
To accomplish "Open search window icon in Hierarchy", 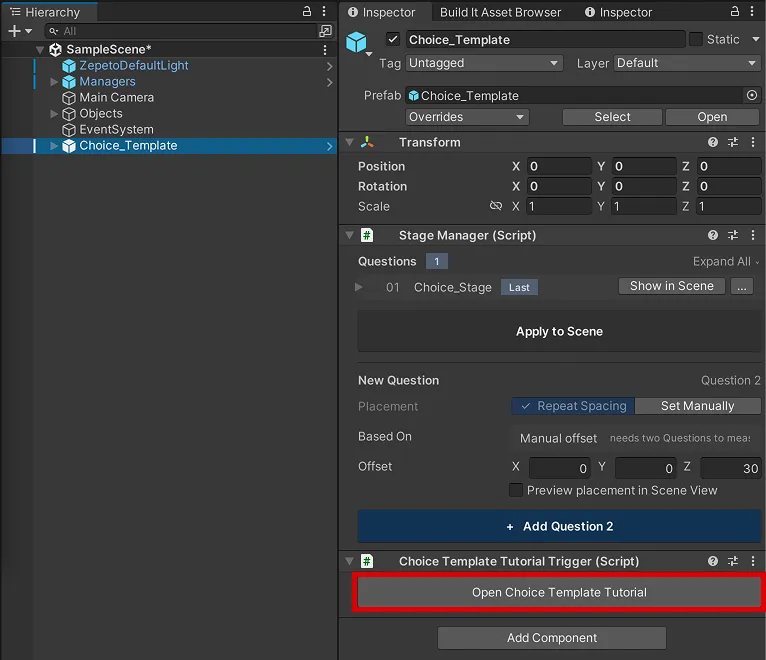I will coord(325,31).
